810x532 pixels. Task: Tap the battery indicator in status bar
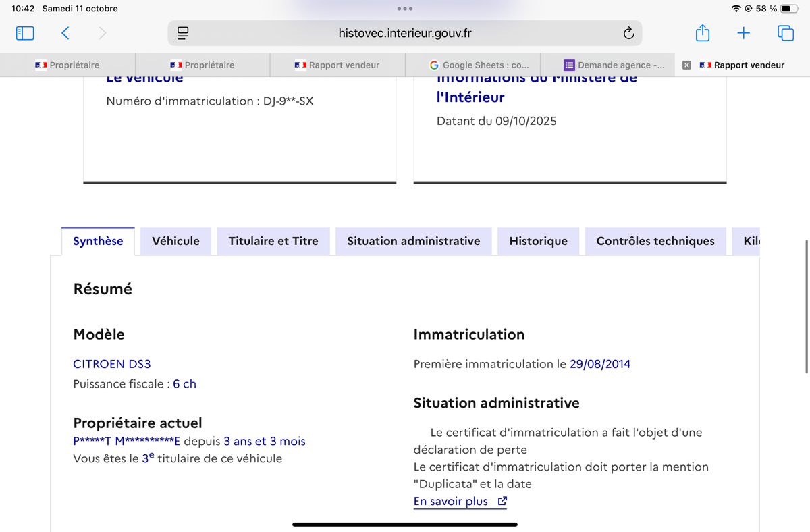click(x=790, y=9)
